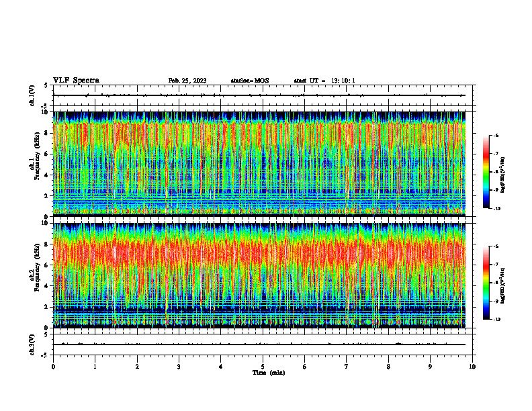Screen dimensions: 532x411
Task: Click the ch.2 PSD color bar
Action: pyautogui.click(x=486, y=283)
